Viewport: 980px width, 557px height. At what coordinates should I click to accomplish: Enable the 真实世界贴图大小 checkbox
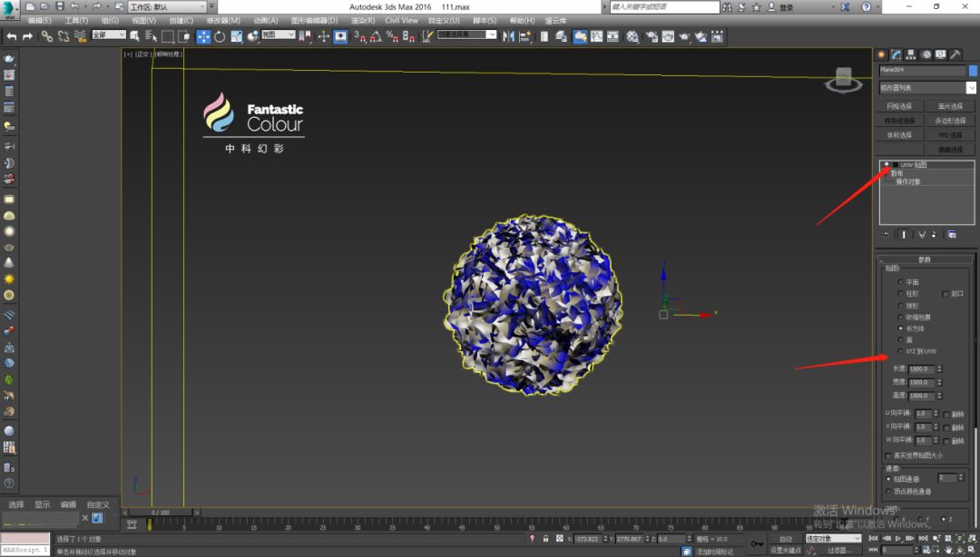(x=888, y=455)
